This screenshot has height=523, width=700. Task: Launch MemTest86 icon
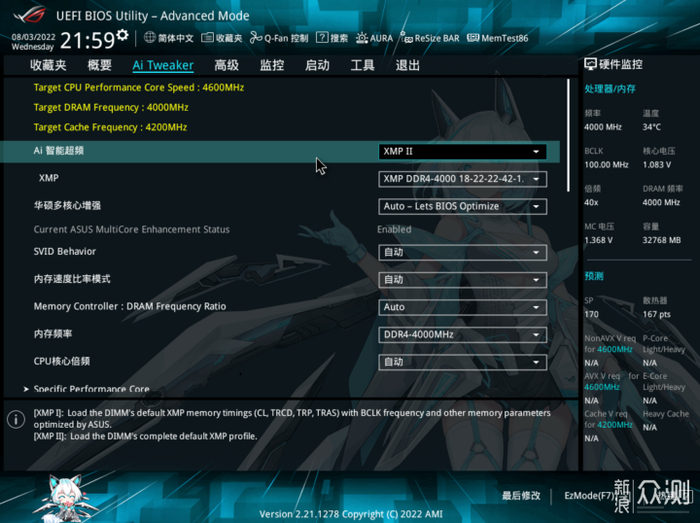coord(473,38)
